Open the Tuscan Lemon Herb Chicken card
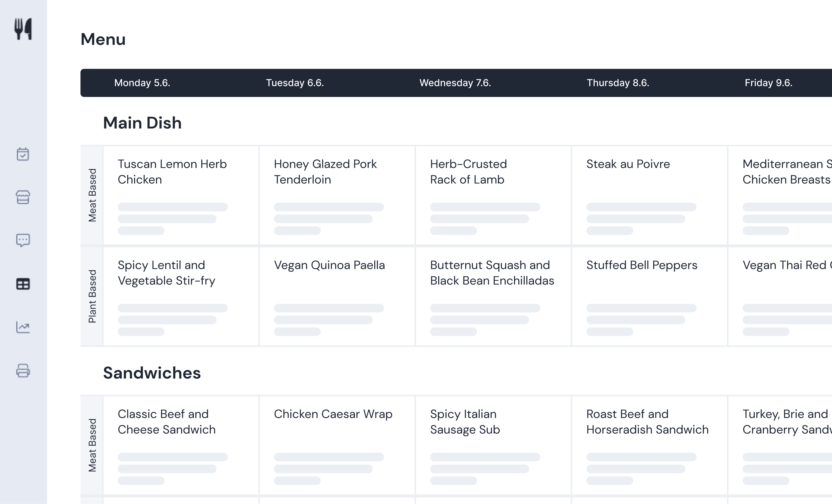832x504 pixels. tap(181, 195)
